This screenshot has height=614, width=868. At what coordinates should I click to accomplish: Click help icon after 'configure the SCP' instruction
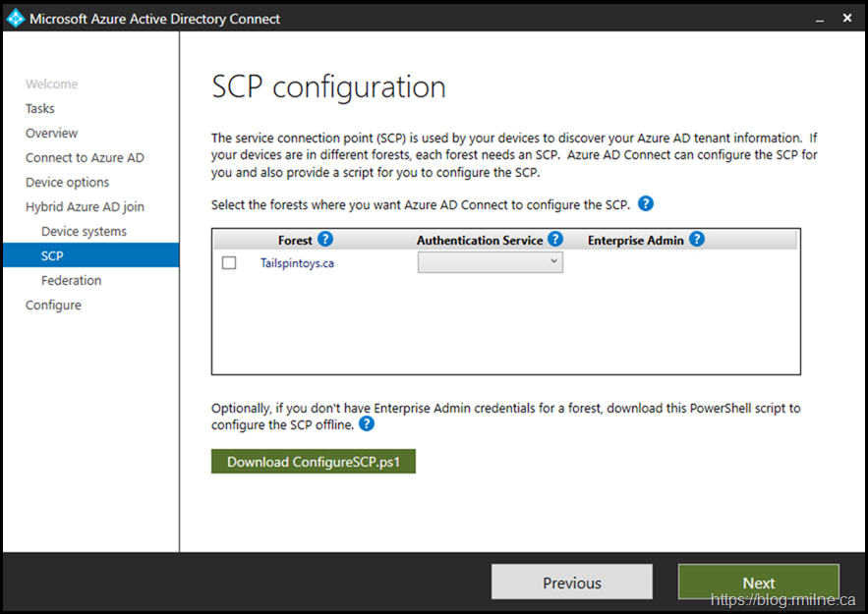pyautogui.click(x=646, y=204)
